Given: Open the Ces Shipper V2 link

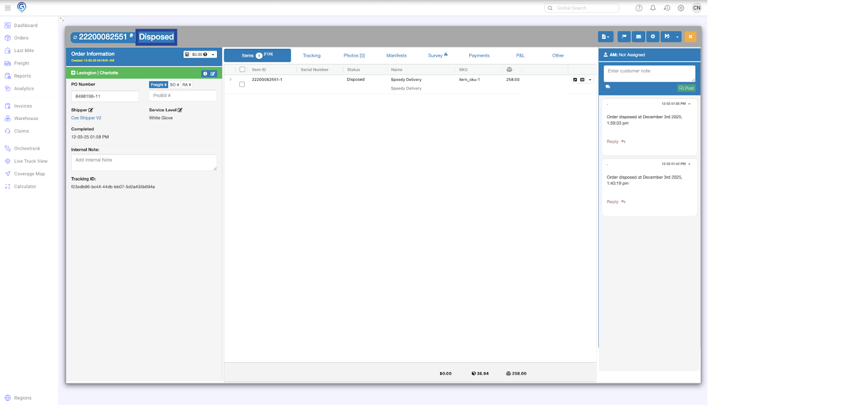Looking at the screenshot, I should pyautogui.click(x=86, y=118).
